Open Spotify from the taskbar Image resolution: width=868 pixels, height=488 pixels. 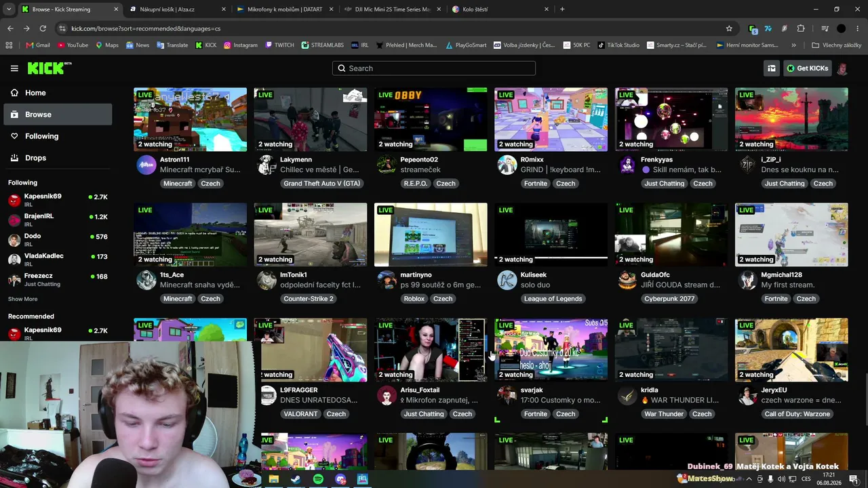click(x=318, y=479)
